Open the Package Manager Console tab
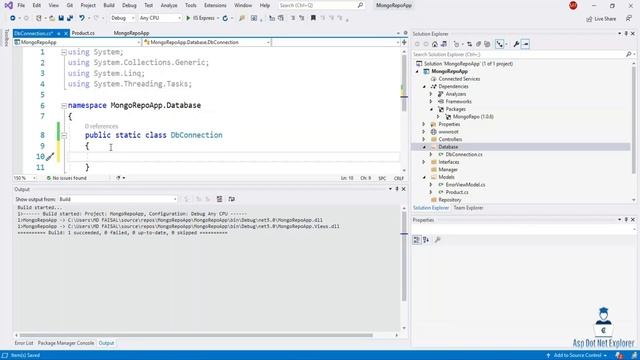 point(66,343)
